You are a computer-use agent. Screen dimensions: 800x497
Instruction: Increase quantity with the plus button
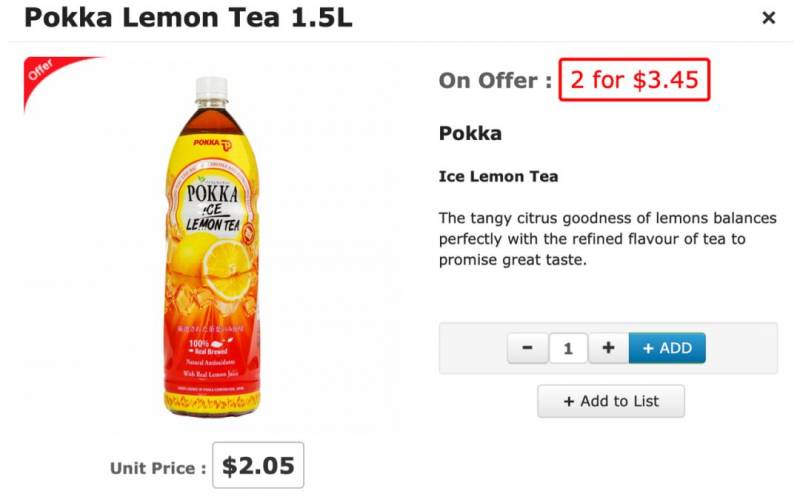(x=608, y=348)
